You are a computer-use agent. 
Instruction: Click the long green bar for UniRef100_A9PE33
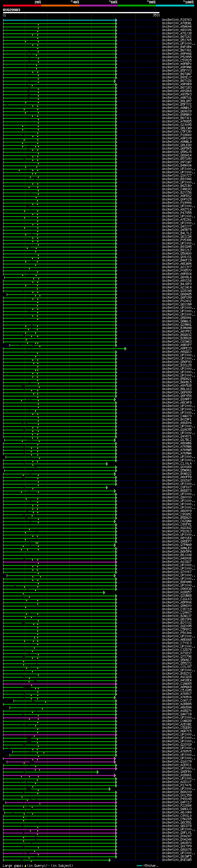click(x=64, y=349)
